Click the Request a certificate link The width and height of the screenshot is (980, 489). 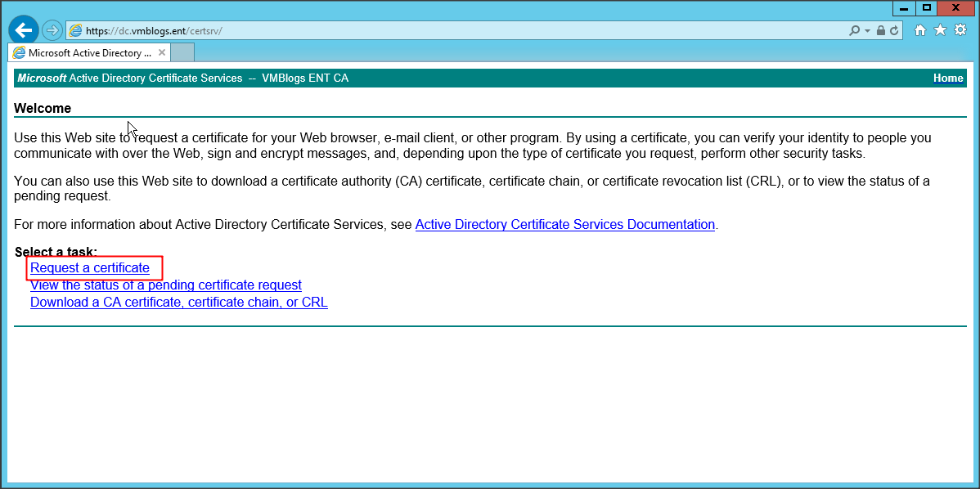tap(90, 268)
